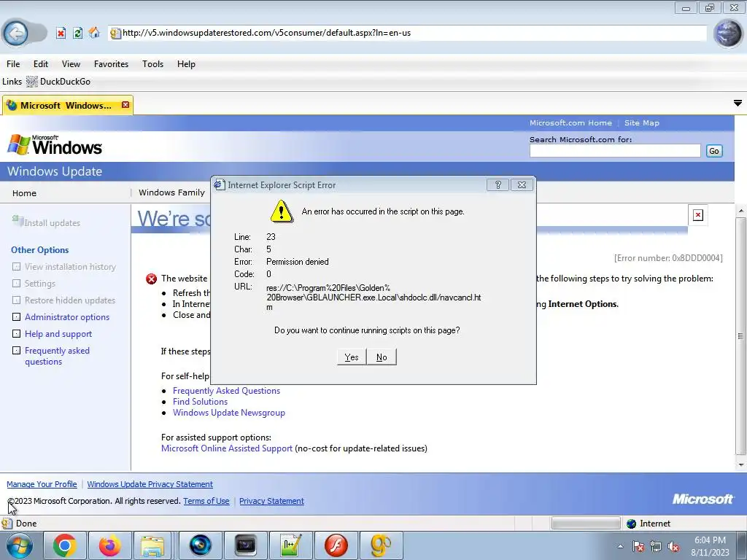Open the Tools menu
Viewport: 747px width, 560px height.
point(152,64)
